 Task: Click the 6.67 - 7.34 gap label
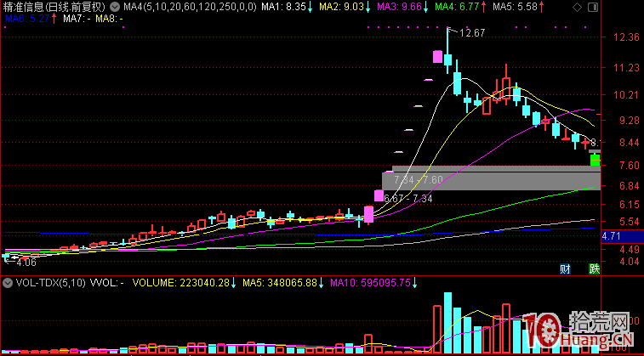coord(408,199)
